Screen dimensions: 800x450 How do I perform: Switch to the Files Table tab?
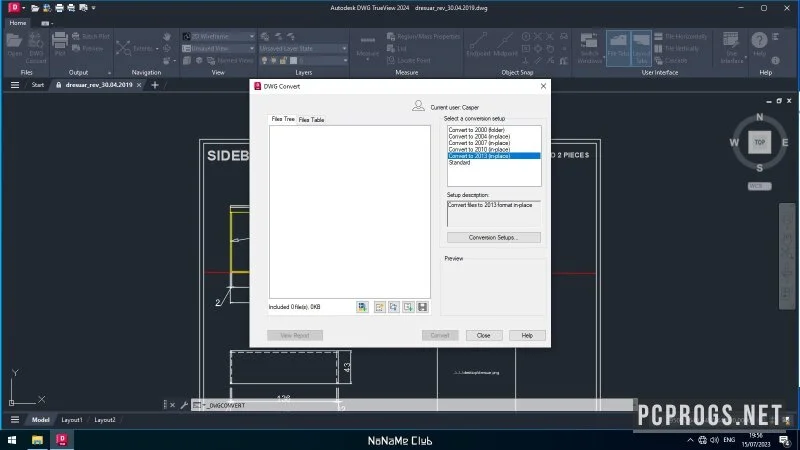pos(311,119)
